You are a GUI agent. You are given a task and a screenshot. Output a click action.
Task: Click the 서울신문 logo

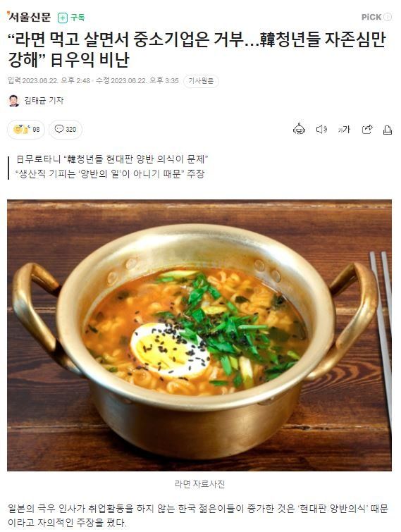29,17
